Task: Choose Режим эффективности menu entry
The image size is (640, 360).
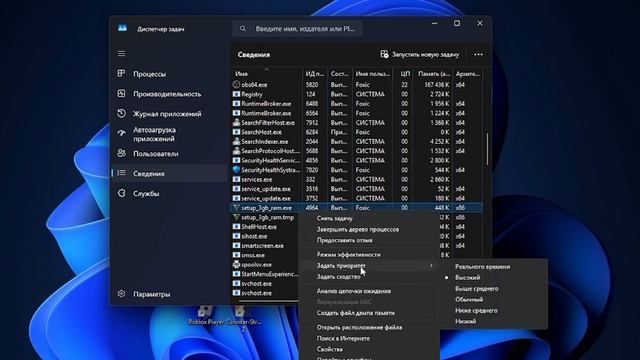Action: [x=369, y=254]
